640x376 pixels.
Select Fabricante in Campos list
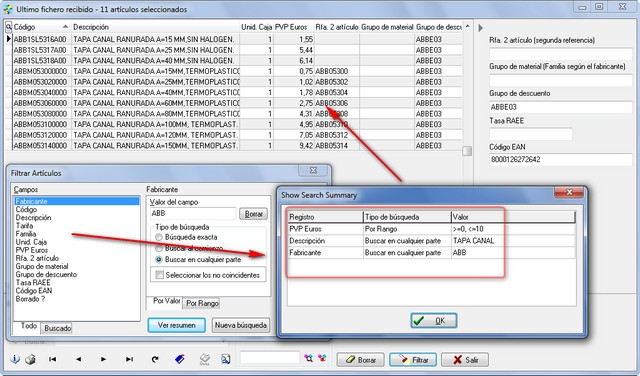pos(77,201)
